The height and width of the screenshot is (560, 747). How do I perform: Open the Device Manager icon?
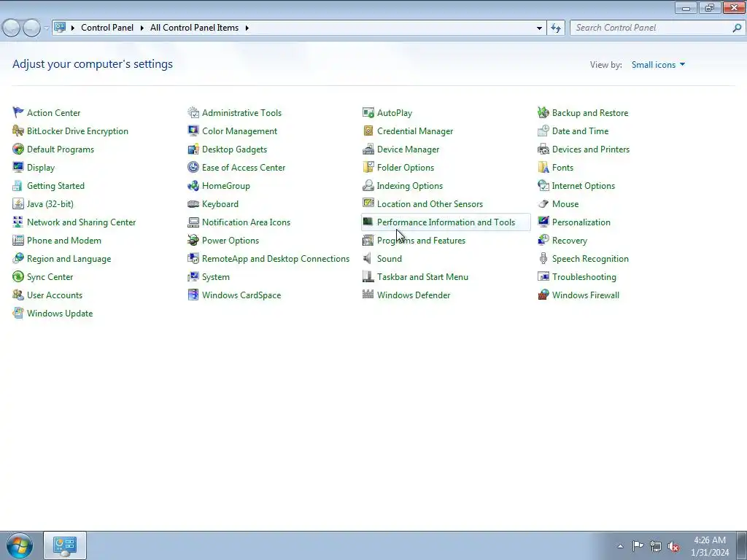point(368,149)
